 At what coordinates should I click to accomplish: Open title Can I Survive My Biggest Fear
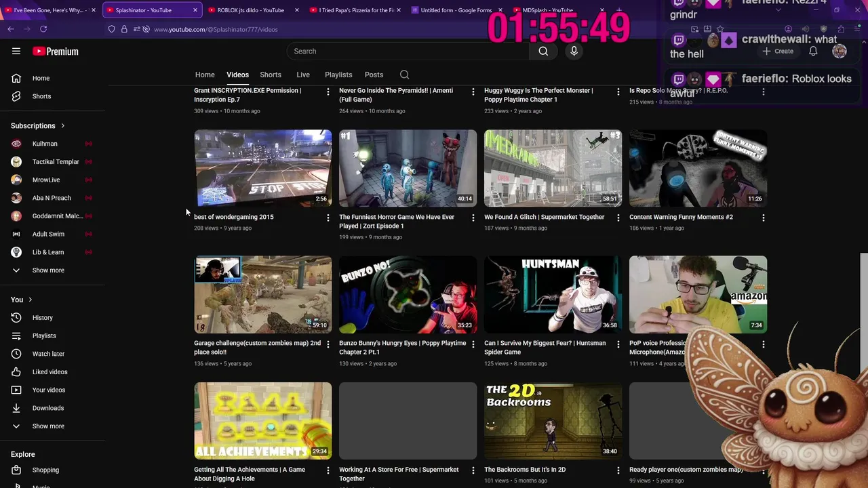(545, 348)
